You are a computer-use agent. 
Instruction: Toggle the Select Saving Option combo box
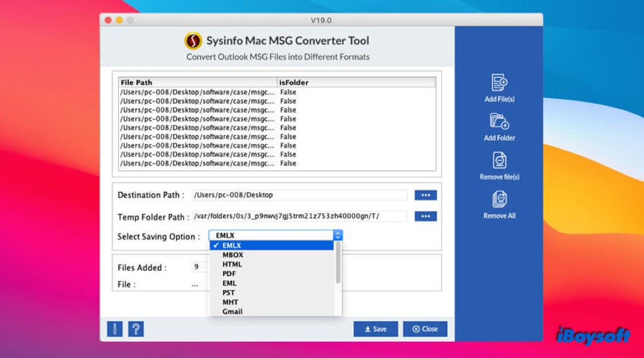[275, 235]
